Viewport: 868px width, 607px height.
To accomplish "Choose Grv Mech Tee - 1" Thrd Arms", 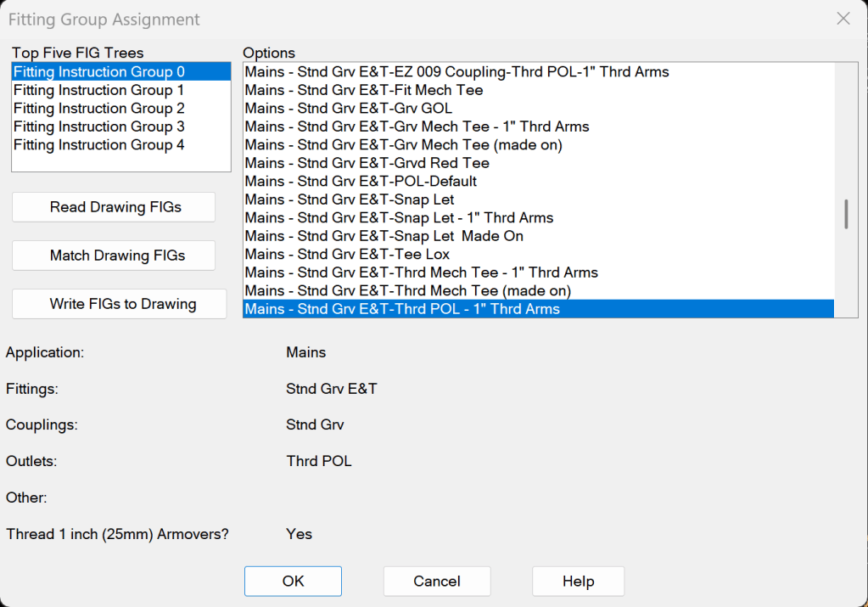I will pyautogui.click(x=539, y=126).
